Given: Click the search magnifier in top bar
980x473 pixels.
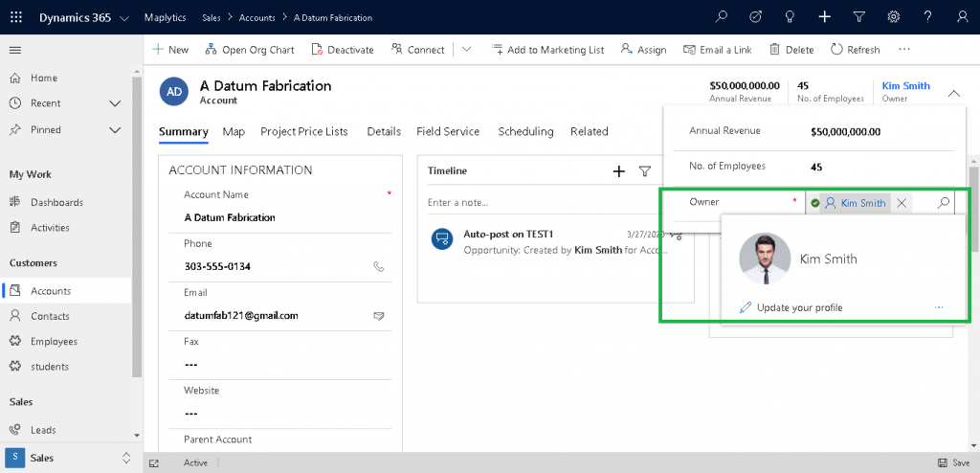Looking at the screenshot, I should pyautogui.click(x=722, y=17).
